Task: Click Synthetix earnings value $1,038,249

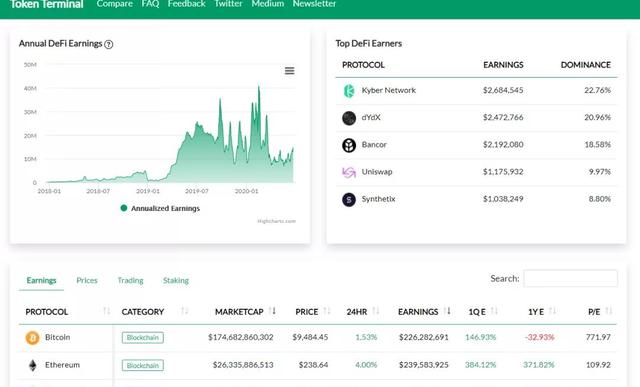Action: click(503, 199)
